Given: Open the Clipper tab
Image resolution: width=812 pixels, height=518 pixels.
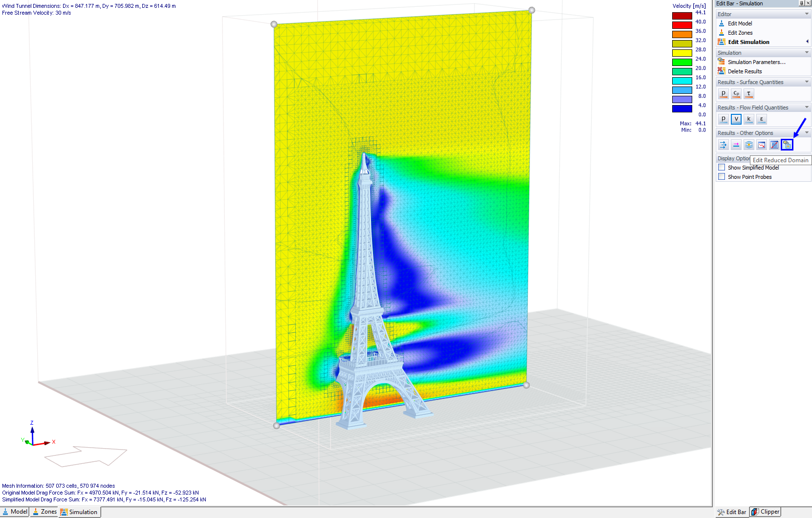Looking at the screenshot, I should point(766,512).
